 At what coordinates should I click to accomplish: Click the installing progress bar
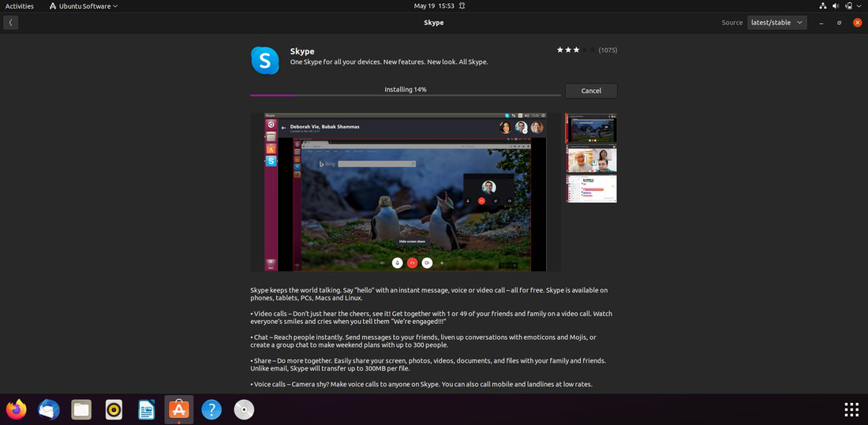click(406, 95)
